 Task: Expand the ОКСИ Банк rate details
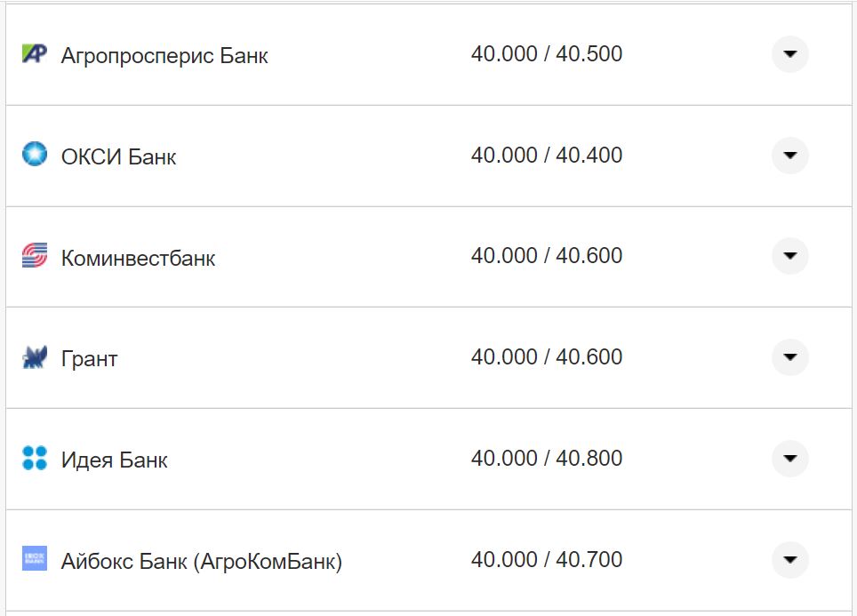789,156
